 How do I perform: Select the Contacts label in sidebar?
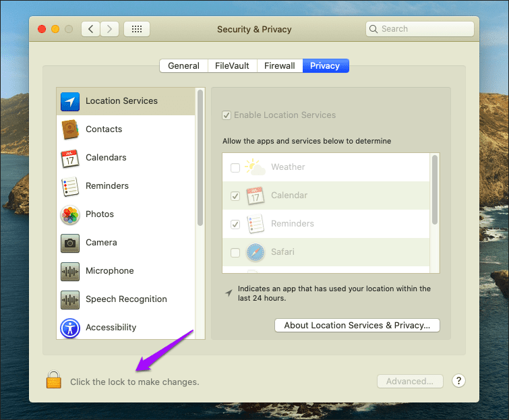(x=104, y=129)
